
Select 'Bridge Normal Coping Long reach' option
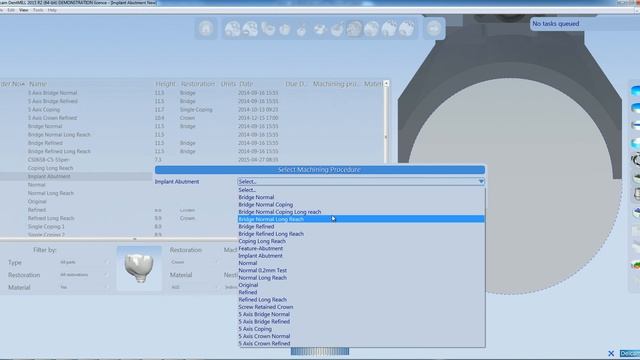pos(361,212)
